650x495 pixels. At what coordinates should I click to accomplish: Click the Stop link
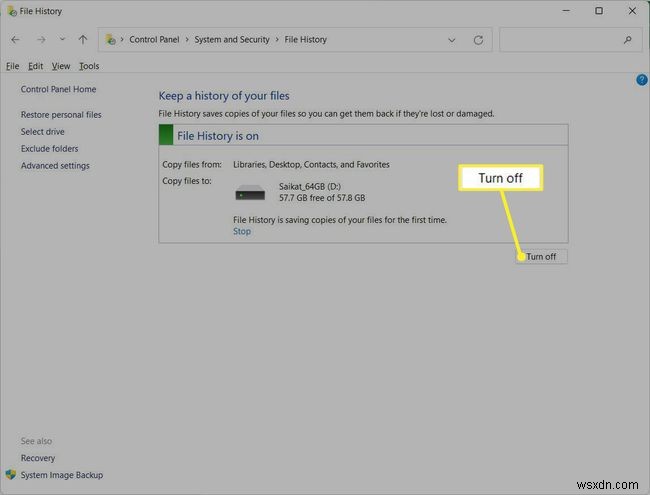point(242,231)
